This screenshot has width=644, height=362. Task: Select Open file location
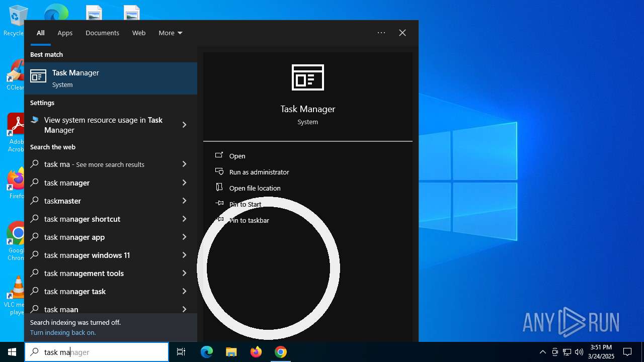[x=255, y=188]
